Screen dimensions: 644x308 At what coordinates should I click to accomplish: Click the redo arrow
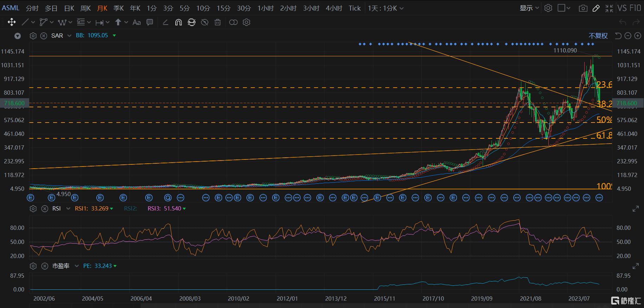(636, 22)
